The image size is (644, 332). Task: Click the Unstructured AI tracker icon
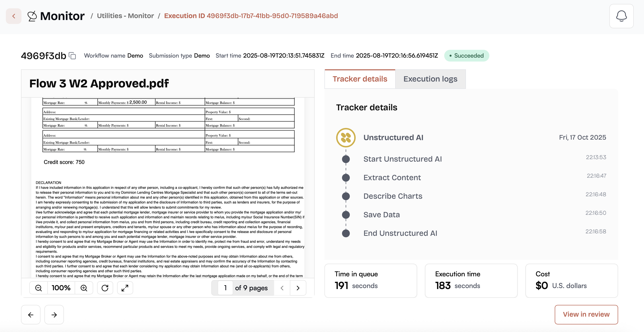click(346, 138)
